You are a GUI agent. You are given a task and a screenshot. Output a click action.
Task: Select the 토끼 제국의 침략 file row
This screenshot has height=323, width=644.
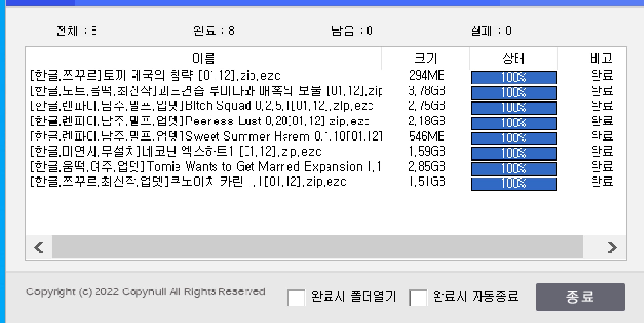pos(155,76)
